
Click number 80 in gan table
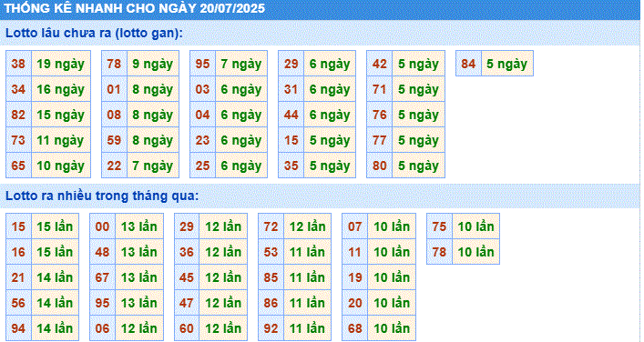click(380, 166)
